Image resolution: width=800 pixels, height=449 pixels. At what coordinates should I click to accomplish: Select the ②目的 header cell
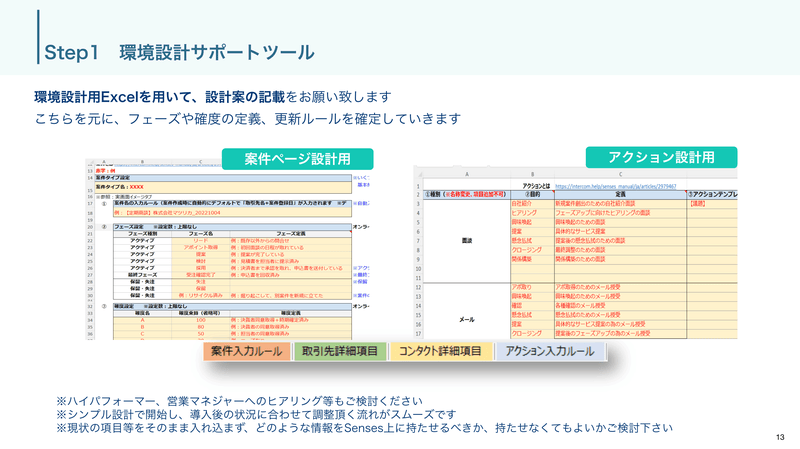533,194
